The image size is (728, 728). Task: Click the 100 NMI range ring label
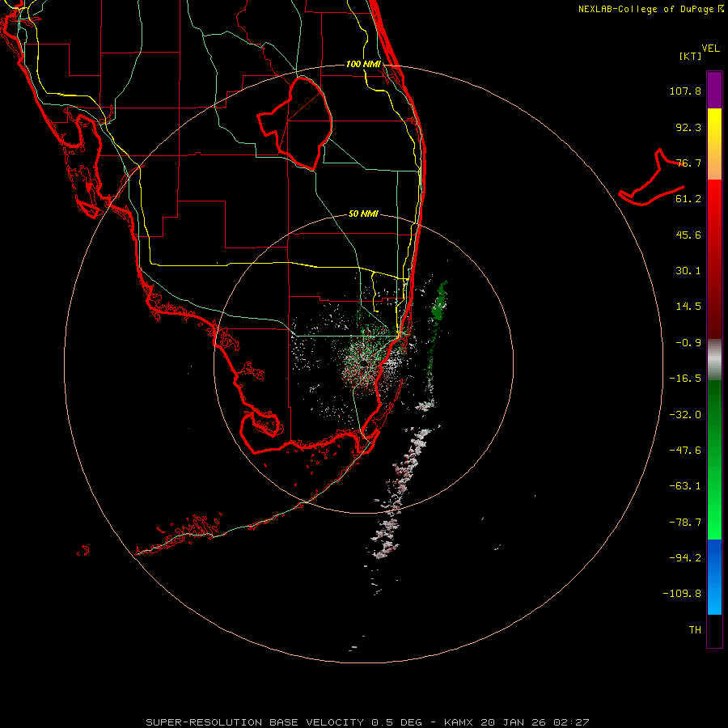click(x=363, y=64)
